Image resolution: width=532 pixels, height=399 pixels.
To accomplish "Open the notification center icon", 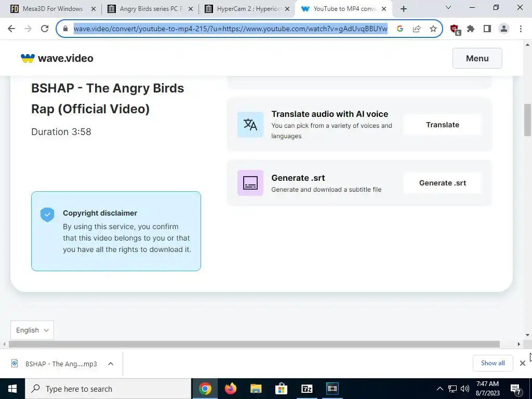I will click(515, 389).
